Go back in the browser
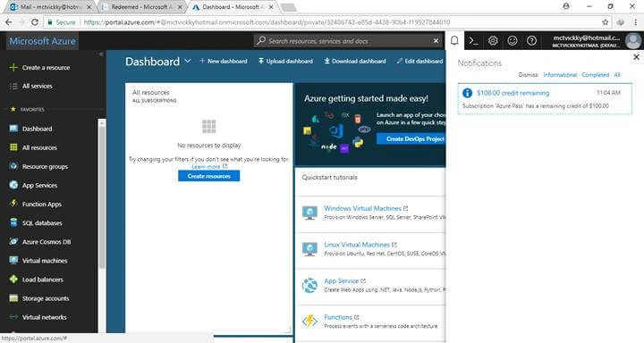 point(9,22)
